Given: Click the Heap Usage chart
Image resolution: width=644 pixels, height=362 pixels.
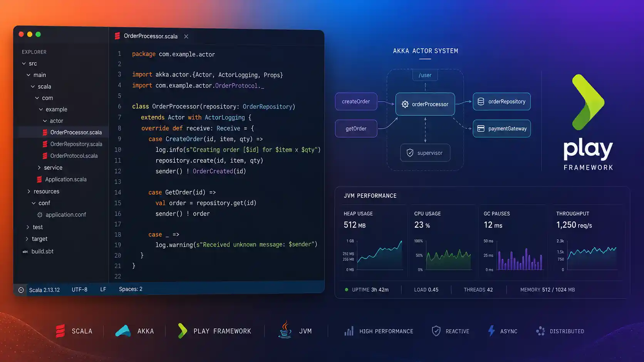Looking at the screenshot, I should [x=379, y=255].
